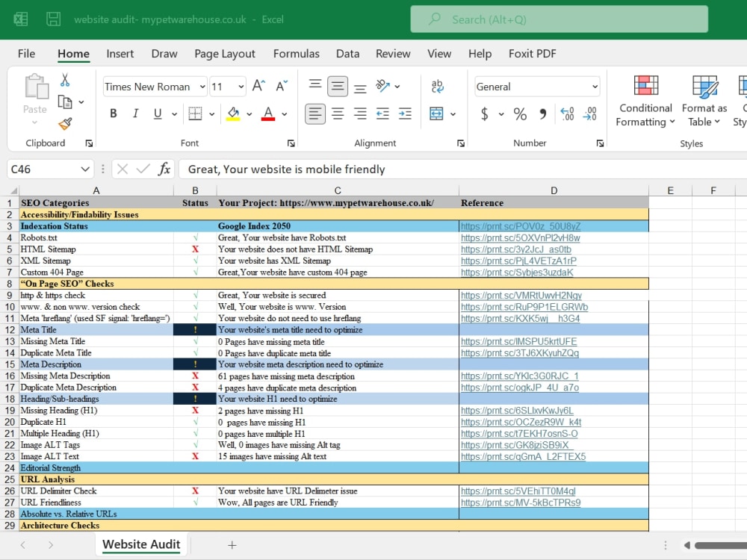Image resolution: width=747 pixels, height=560 pixels.
Task: Toggle Italic formatting
Action: pyautogui.click(x=136, y=113)
